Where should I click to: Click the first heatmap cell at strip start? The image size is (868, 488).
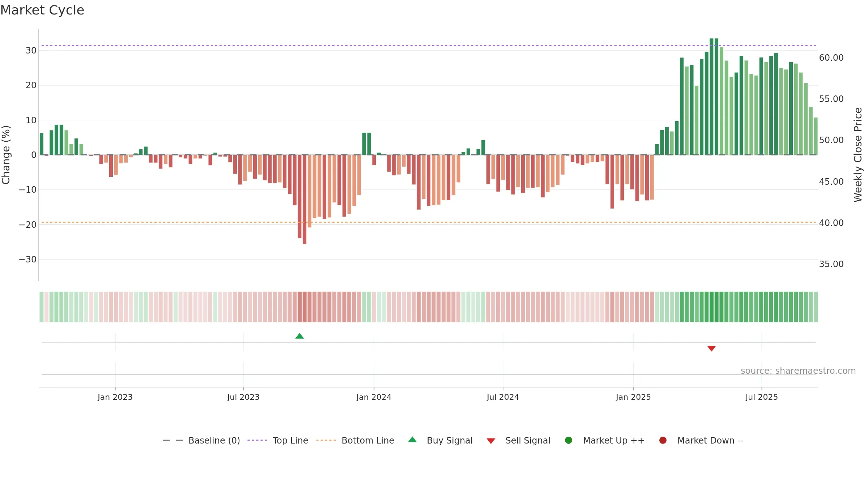[x=42, y=307]
